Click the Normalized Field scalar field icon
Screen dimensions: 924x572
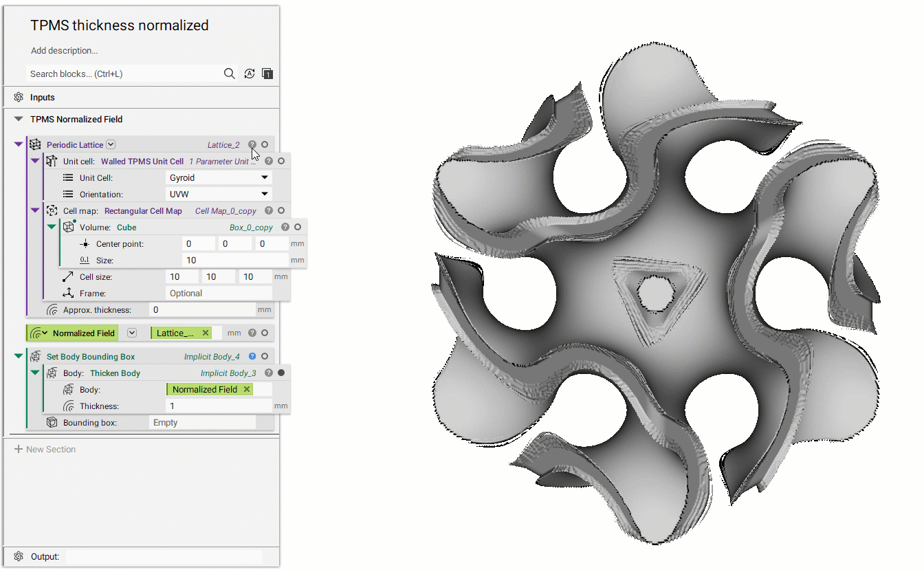click(36, 333)
